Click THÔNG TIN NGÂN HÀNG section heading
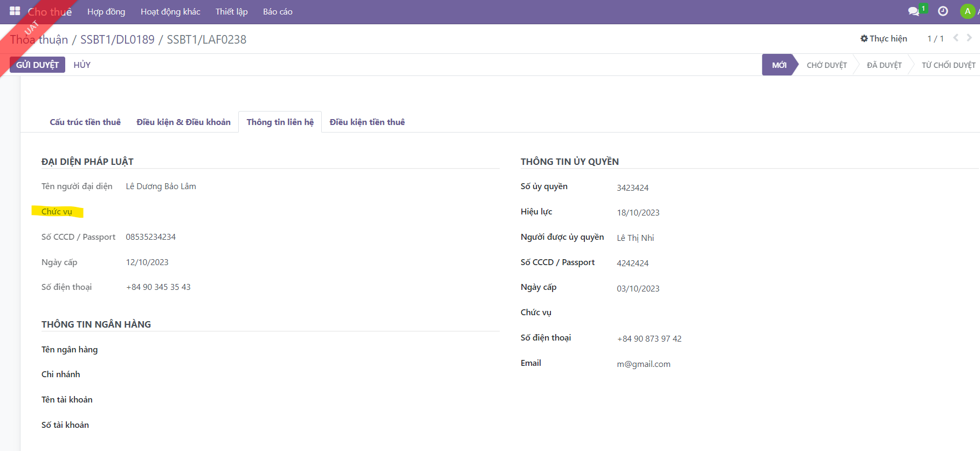The image size is (980, 451). [x=96, y=324]
